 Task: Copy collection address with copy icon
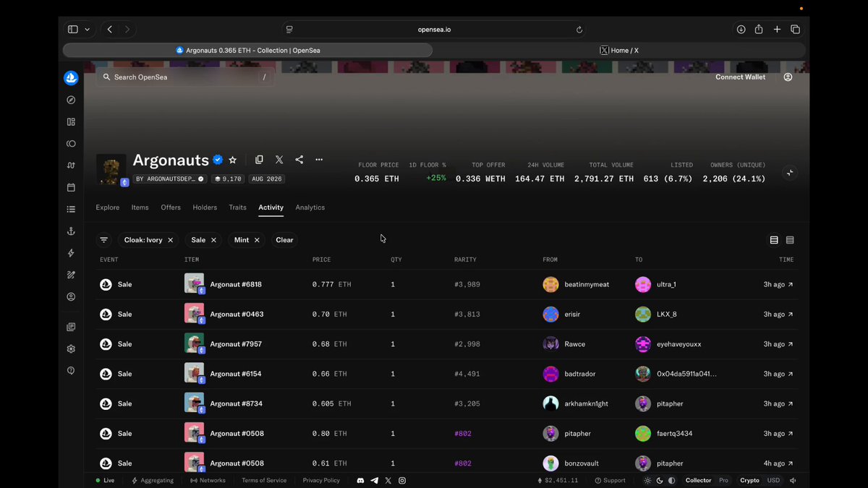click(x=259, y=160)
